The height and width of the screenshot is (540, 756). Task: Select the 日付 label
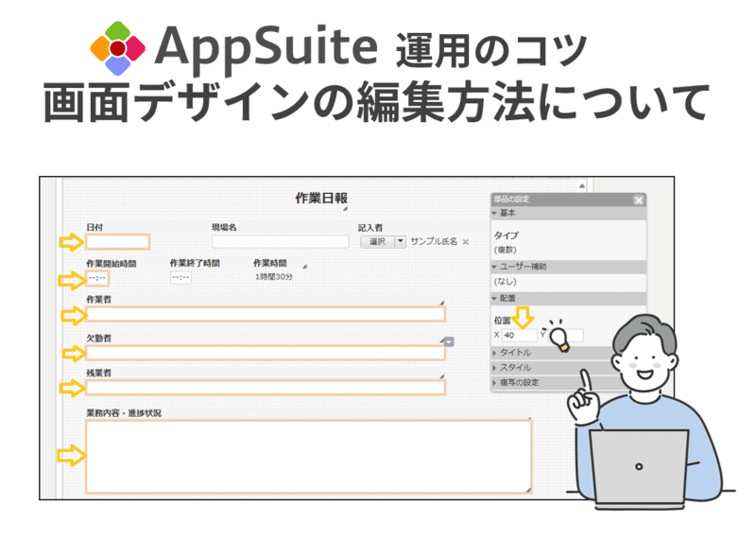coord(94,227)
